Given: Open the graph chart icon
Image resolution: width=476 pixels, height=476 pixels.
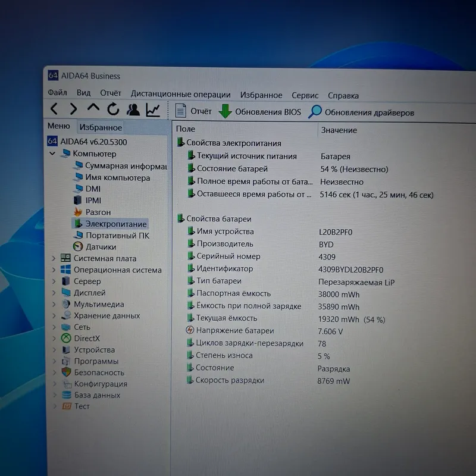Looking at the screenshot, I should [153, 110].
